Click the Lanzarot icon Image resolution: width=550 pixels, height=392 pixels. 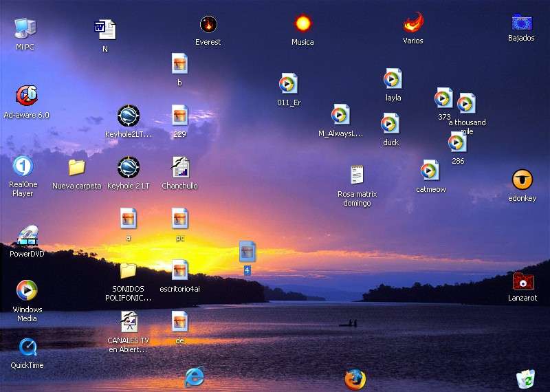point(522,281)
